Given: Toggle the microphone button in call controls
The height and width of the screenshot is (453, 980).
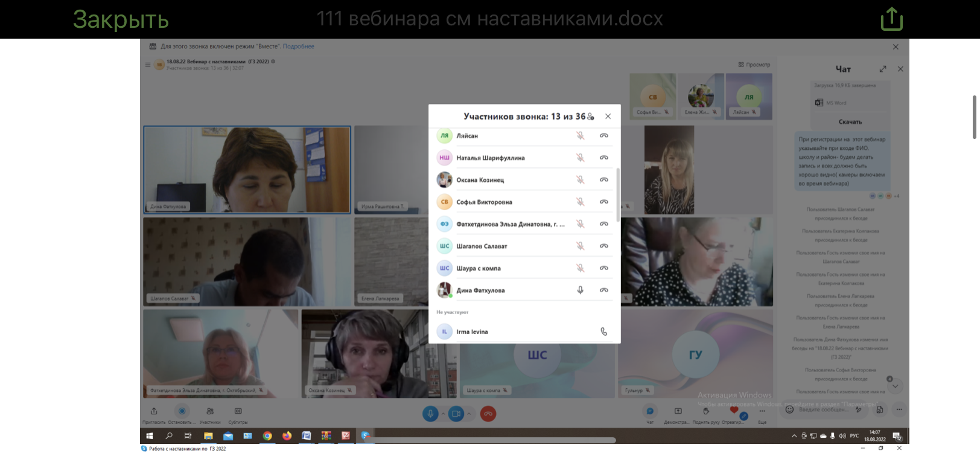Looking at the screenshot, I should [430, 414].
